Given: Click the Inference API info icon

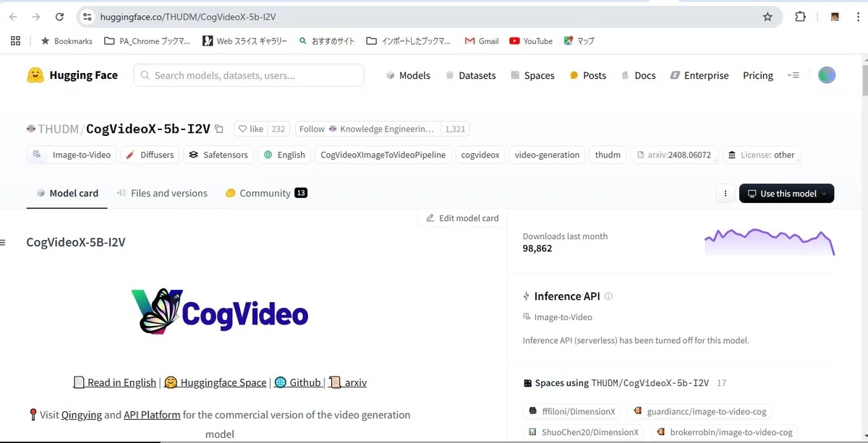Looking at the screenshot, I should click(x=608, y=296).
